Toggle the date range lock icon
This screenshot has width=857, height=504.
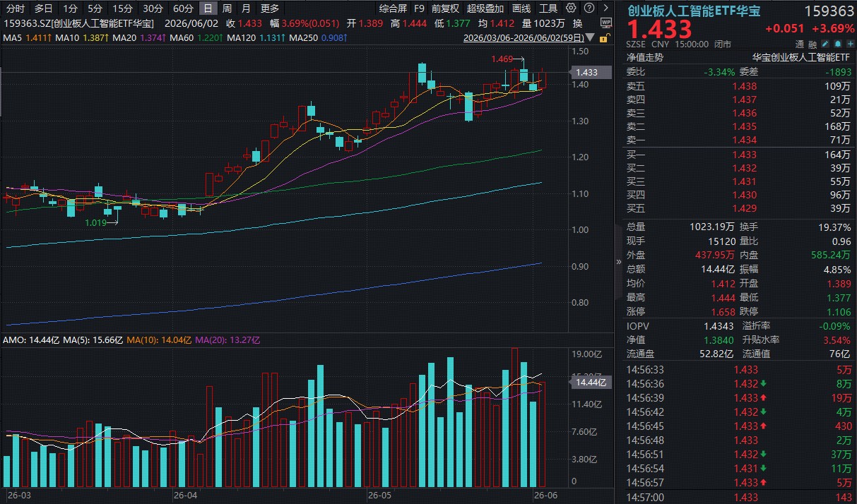point(605,38)
